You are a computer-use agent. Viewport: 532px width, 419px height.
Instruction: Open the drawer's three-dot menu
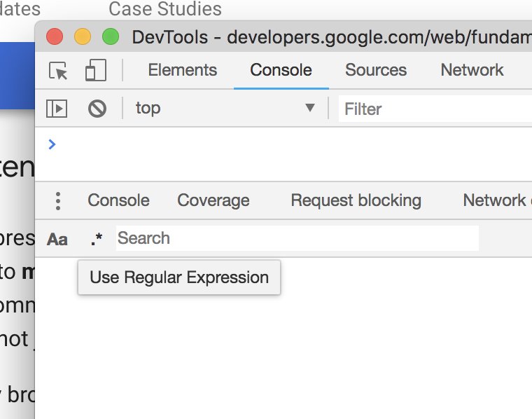pyautogui.click(x=58, y=201)
